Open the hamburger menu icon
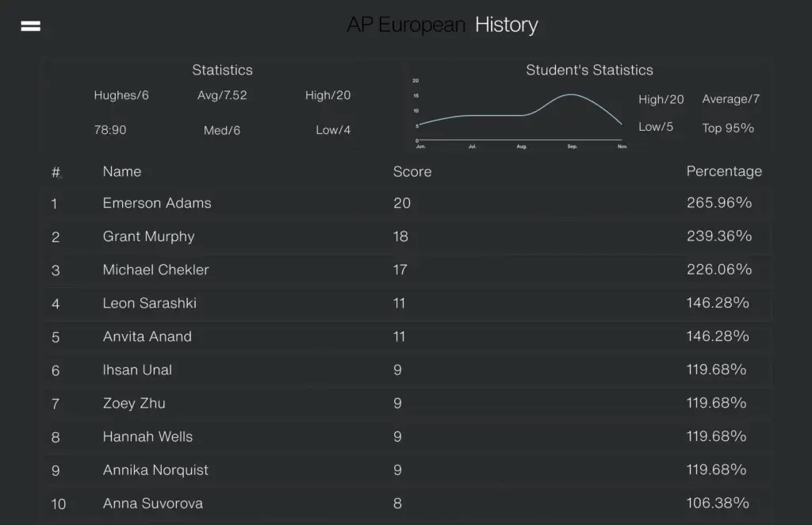This screenshot has width=812, height=525. coord(31,26)
